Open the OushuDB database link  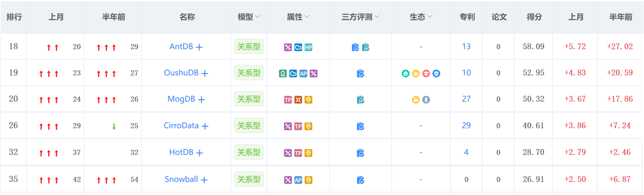(181, 73)
